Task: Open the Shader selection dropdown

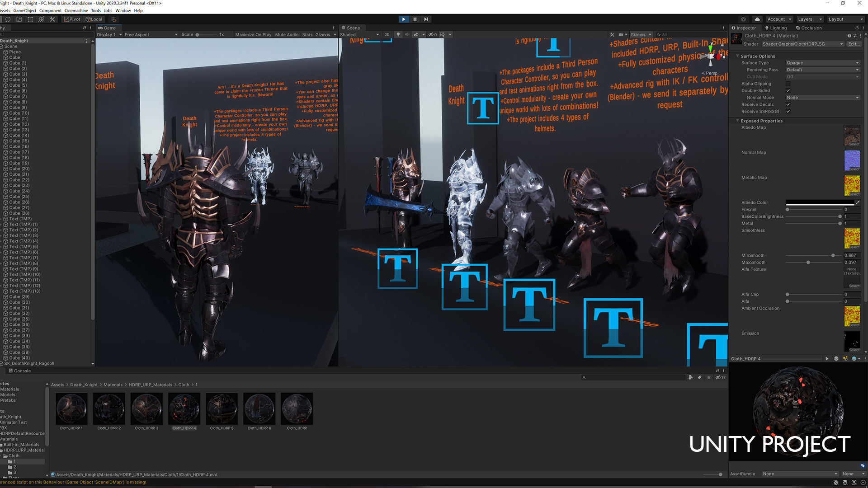Action: [x=803, y=44]
